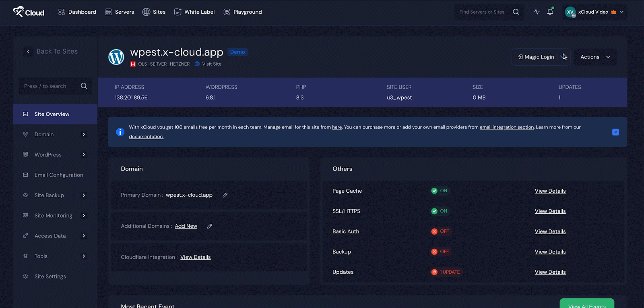Screen dimensions: 644x308
Task: Expand the Tools sidebar chevron
Action: point(84,256)
